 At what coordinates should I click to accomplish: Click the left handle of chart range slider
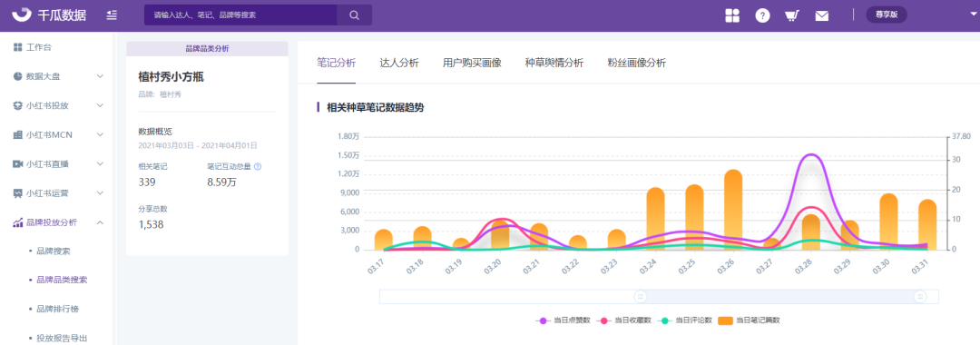pyautogui.click(x=640, y=296)
